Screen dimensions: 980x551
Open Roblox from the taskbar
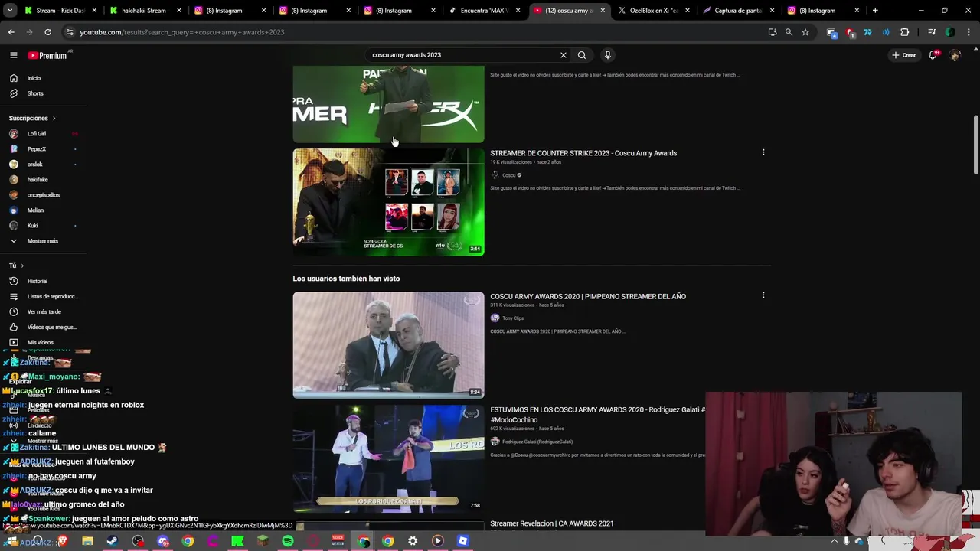(x=462, y=541)
